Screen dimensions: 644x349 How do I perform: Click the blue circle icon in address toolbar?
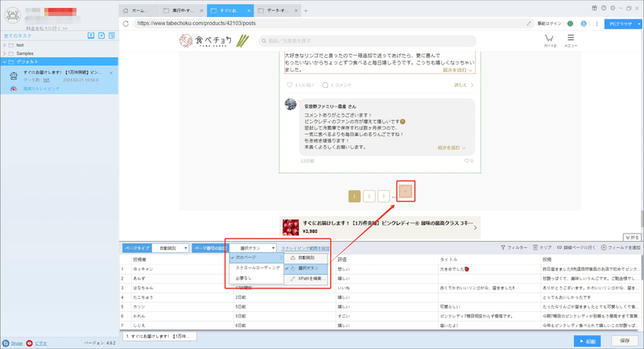(x=583, y=23)
